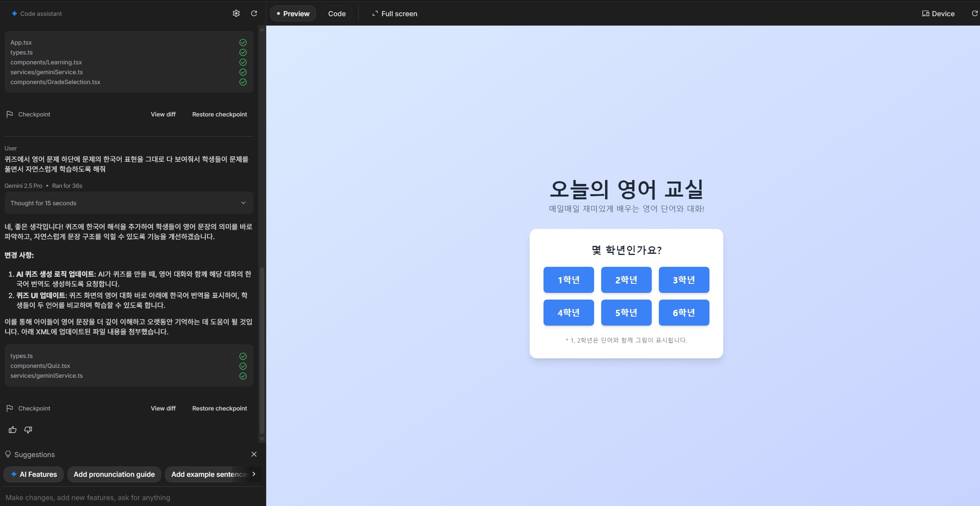
Task: Switch to Preview mode
Action: point(293,13)
